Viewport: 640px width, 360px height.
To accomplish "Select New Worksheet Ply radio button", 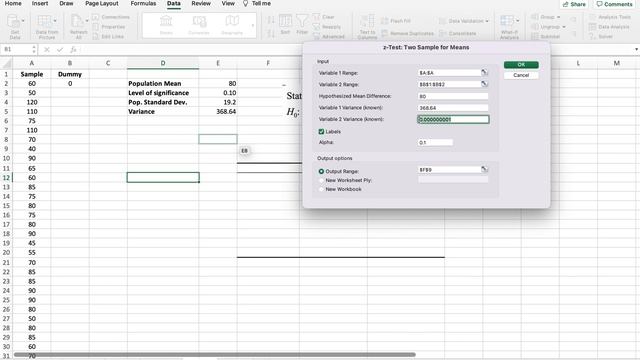I will (x=321, y=180).
